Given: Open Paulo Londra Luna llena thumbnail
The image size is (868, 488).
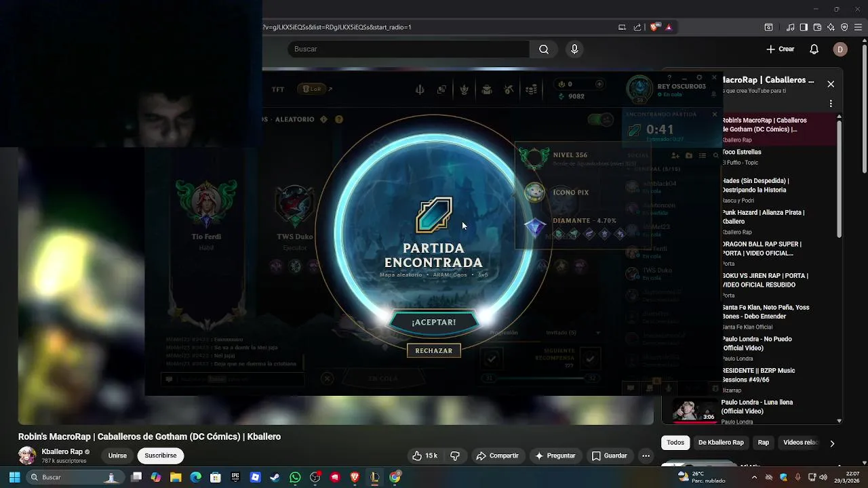Looking at the screenshot, I should click(x=695, y=410).
